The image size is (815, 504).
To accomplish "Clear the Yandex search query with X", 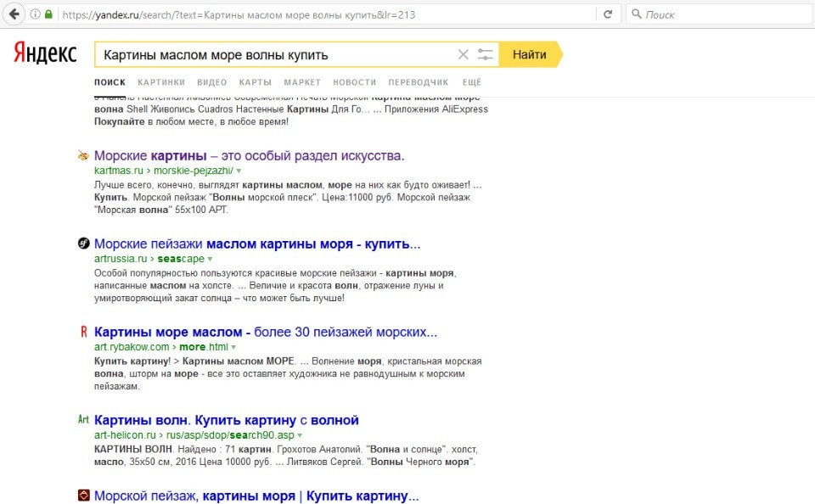I will point(463,54).
